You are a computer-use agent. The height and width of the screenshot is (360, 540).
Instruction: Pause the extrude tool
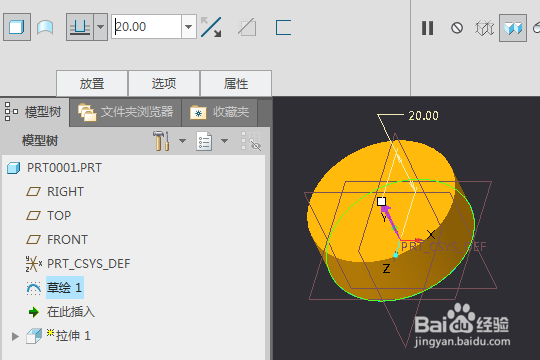[x=427, y=28]
